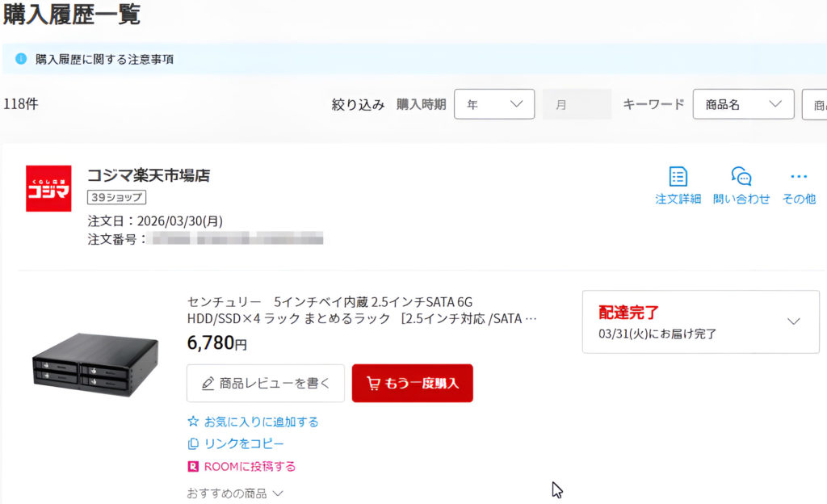Expand the おすすめの商品 section
The image size is (827, 504).
click(235, 493)
